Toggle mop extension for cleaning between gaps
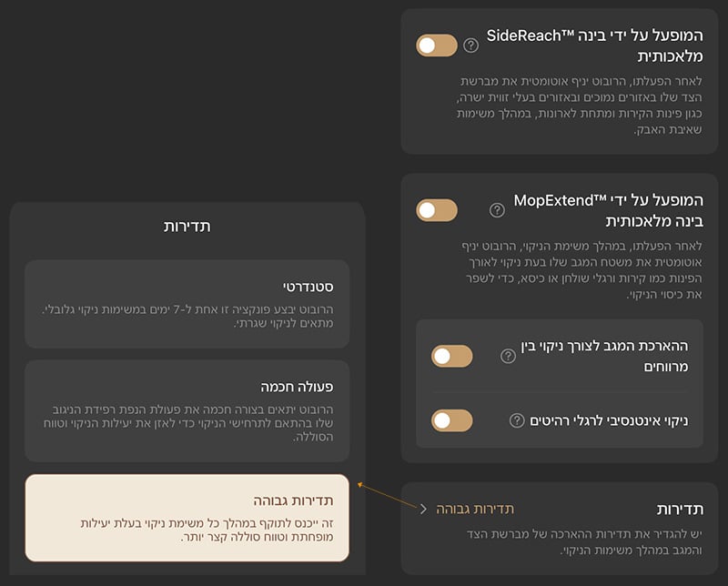Viewport: 728px width, 586px height. coord(452,356)
